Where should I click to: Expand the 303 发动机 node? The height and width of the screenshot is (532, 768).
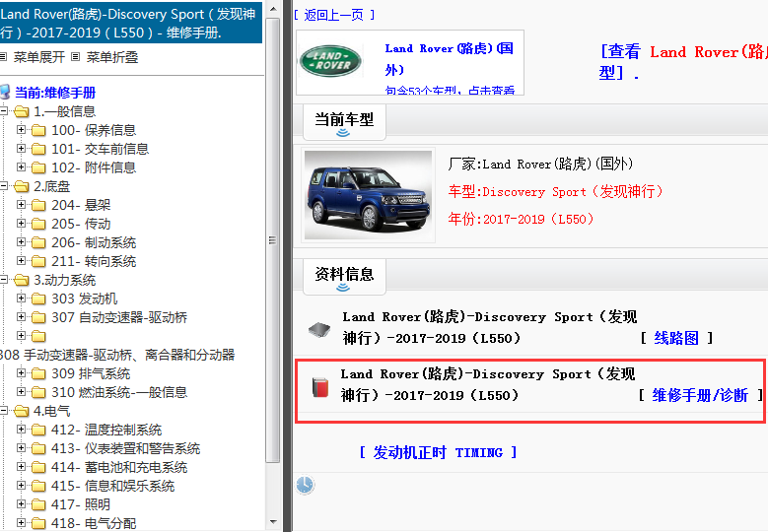click(x=21, y=299)
